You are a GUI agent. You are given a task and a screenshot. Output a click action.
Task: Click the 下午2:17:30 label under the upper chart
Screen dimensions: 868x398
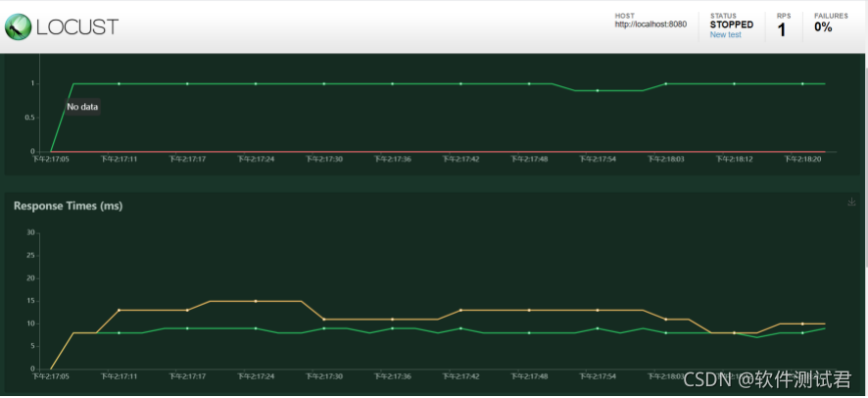tap(324, 159)
